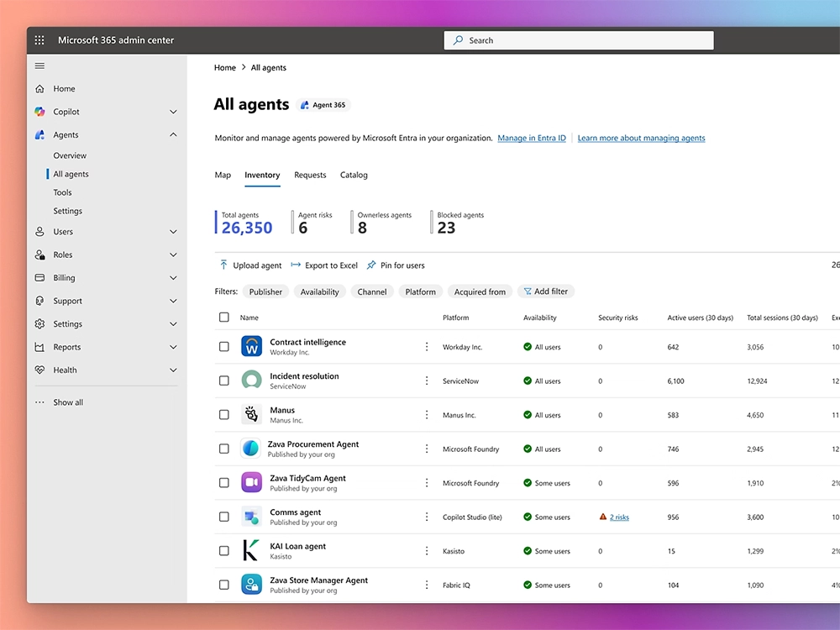
Task: Check the Incident resolution row checkbox
Action: [224, 381]
